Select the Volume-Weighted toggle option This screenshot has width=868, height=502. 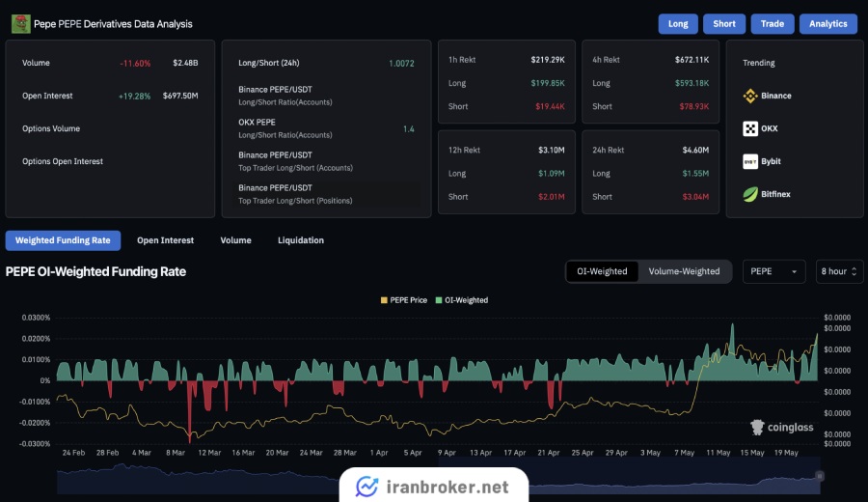pos(684,271)
